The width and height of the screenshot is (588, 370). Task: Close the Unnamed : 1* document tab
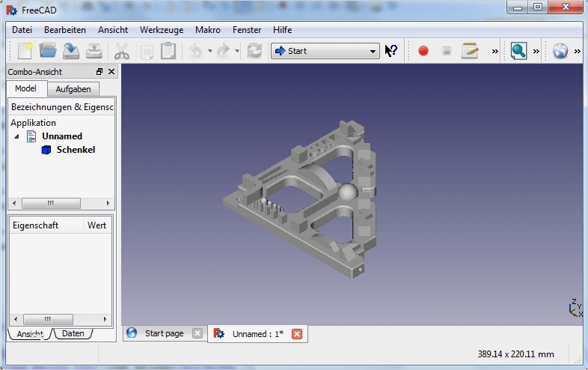click(297, 334)
